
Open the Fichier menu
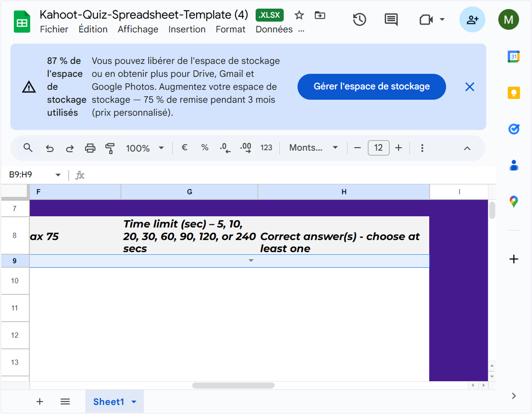point(54,29)
